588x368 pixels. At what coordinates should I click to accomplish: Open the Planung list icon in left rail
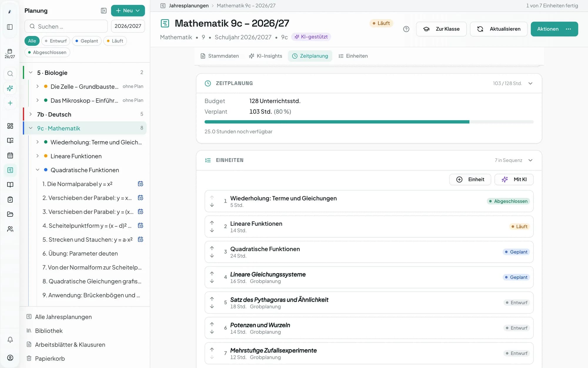(10, 170)
